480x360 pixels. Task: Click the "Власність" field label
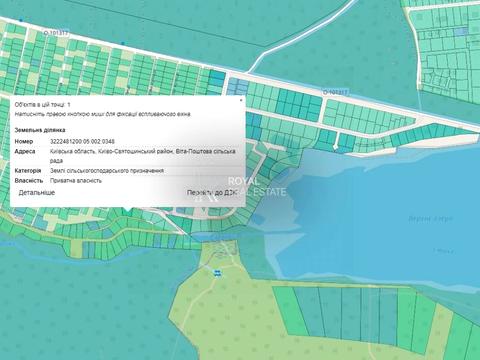pyautogui.click(x=29, y=181)
